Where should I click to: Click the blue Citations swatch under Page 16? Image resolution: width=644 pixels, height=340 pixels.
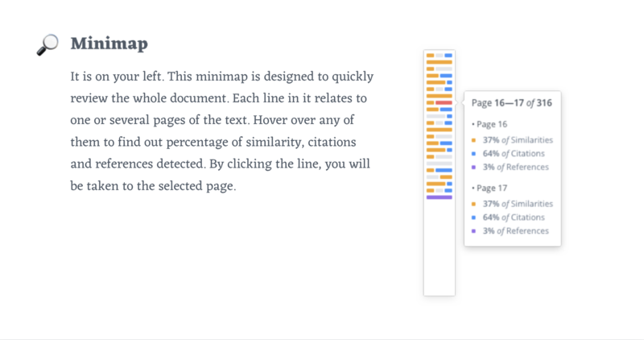coord(473,154)
